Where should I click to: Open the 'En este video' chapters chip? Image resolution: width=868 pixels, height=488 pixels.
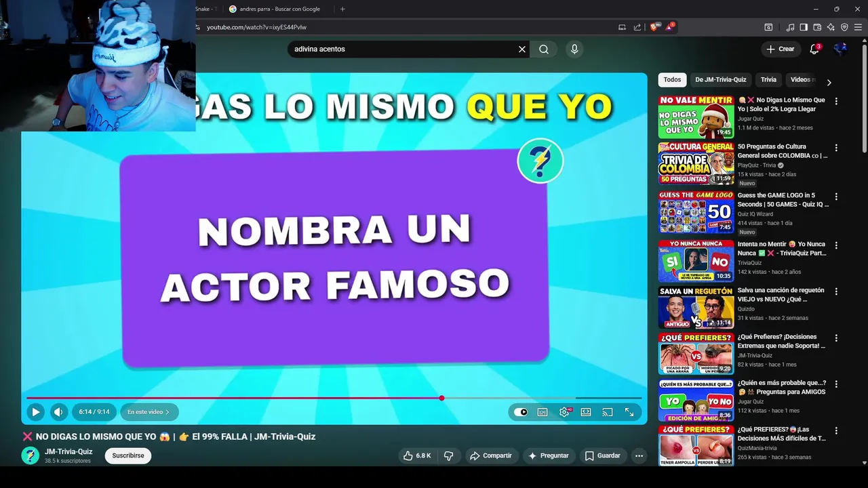[x=149, y=411]
